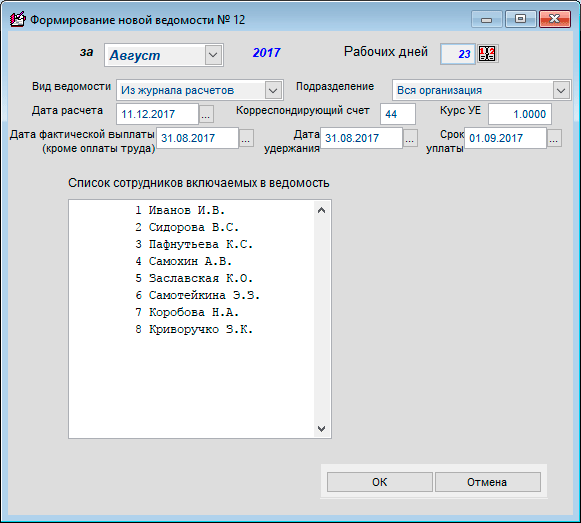Click the Срок уплаты field
This screenshot has width=581, height=523.
tap(505, 138)
